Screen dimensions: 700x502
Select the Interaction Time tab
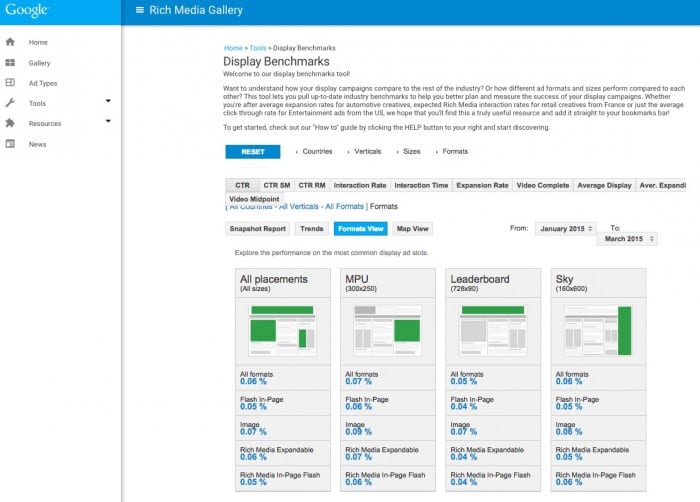(421, 185)
